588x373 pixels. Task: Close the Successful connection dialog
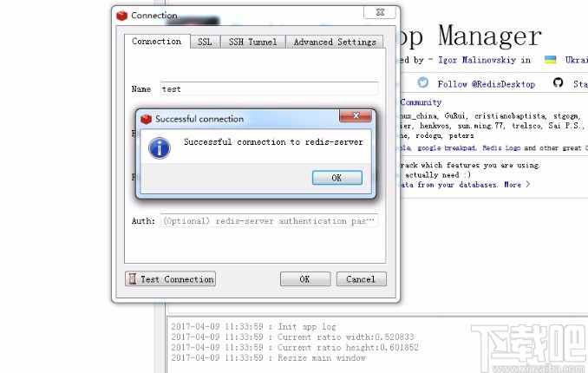[356, 115]
